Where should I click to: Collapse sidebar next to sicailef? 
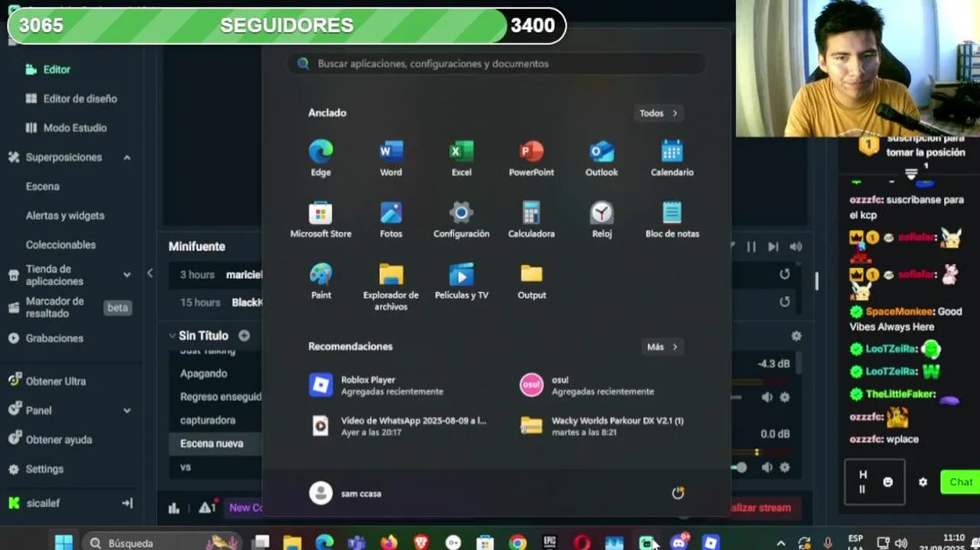tap(127, 503)
